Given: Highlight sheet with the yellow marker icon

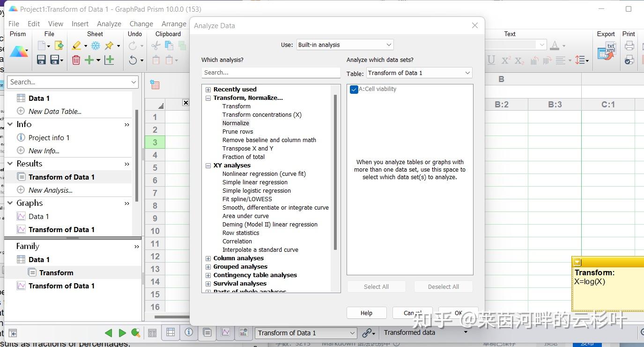Looking at the screenshot, I should point(77,45).
